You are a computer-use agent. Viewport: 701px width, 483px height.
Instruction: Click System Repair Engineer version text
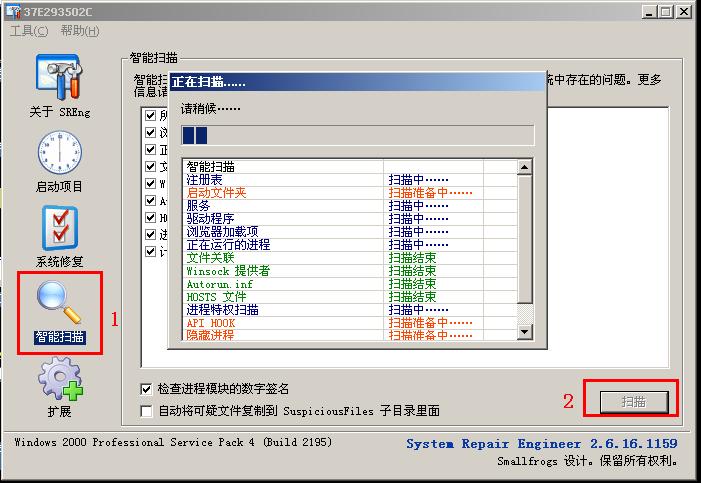[542, 444]
